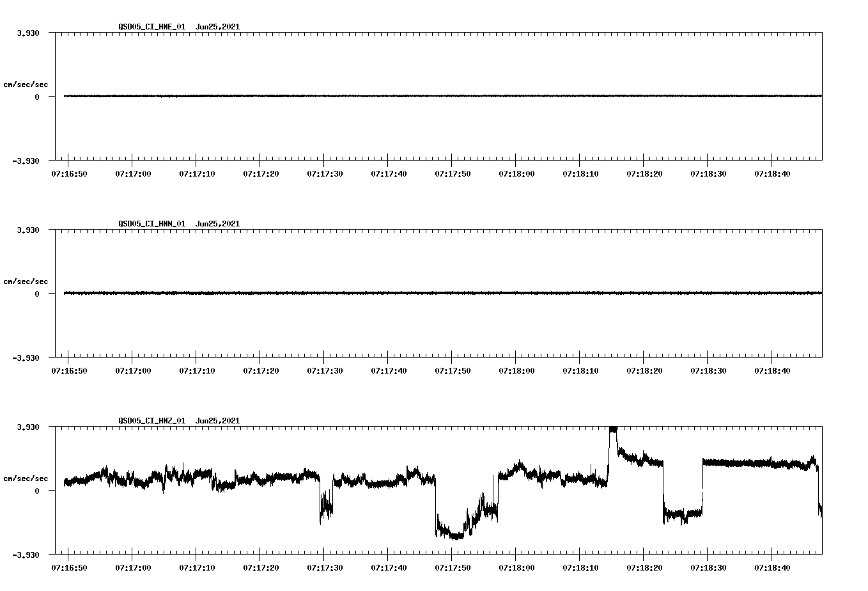Click the 07:18:10 time label under HNZ plot
The image size is (868, 591).
[x=580, y=567]
